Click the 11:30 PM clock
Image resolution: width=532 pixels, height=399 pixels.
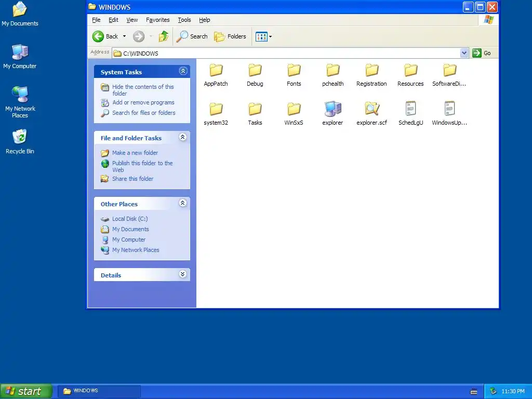click(513, 391)
